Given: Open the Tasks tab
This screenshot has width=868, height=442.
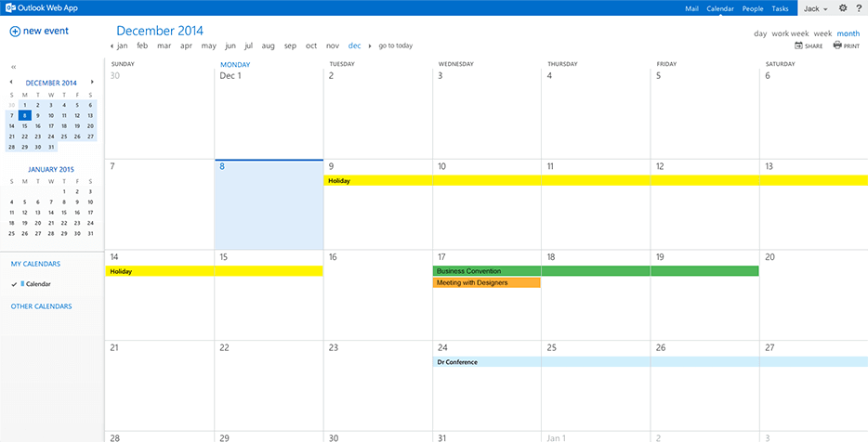Looking at the screenshot, I should pos(780,9).
